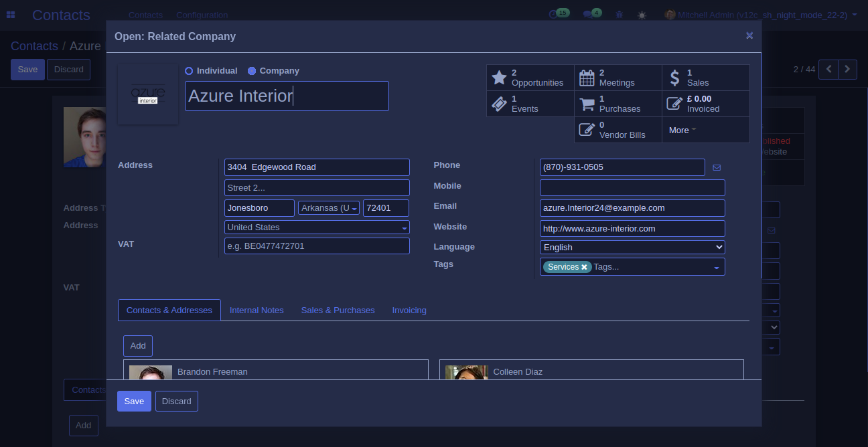Screen dimensions: 868x447
Task: Open the Invoiced pencil stat button
Action: (706, 104)
